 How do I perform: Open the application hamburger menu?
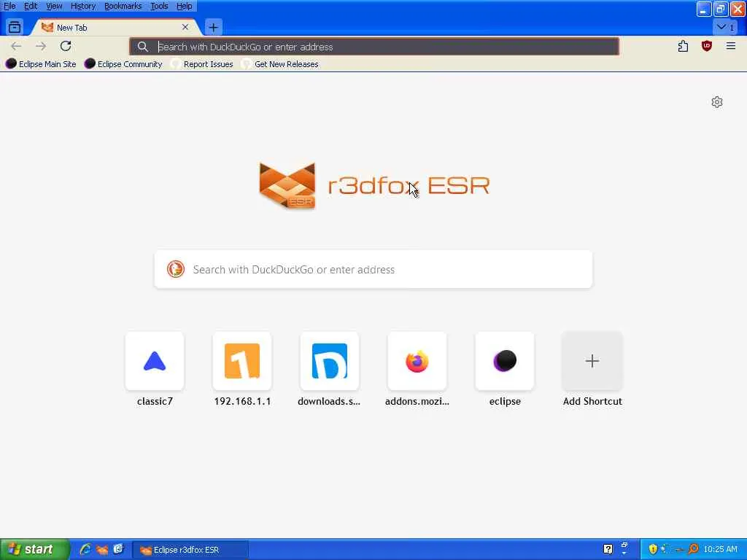point(731,46)
